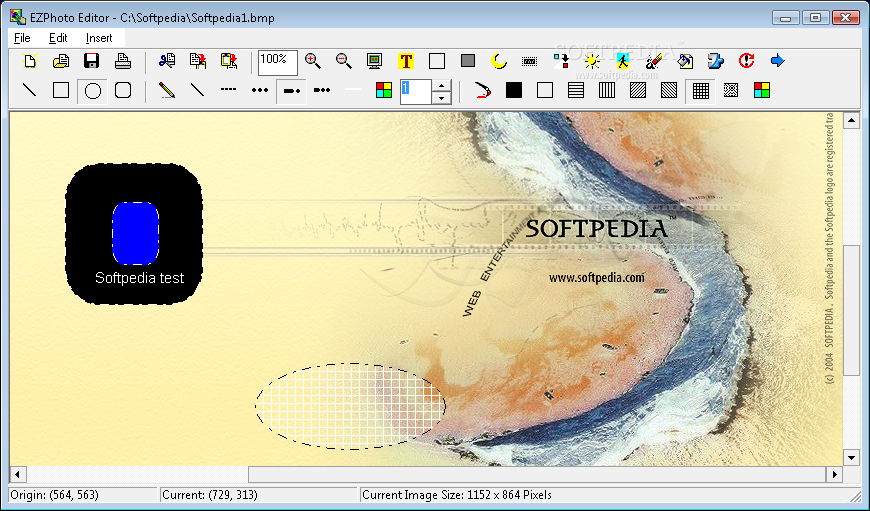Choose the solid line style
The height and width of the screenshot is (511, 870).
(x=198, y=90)
